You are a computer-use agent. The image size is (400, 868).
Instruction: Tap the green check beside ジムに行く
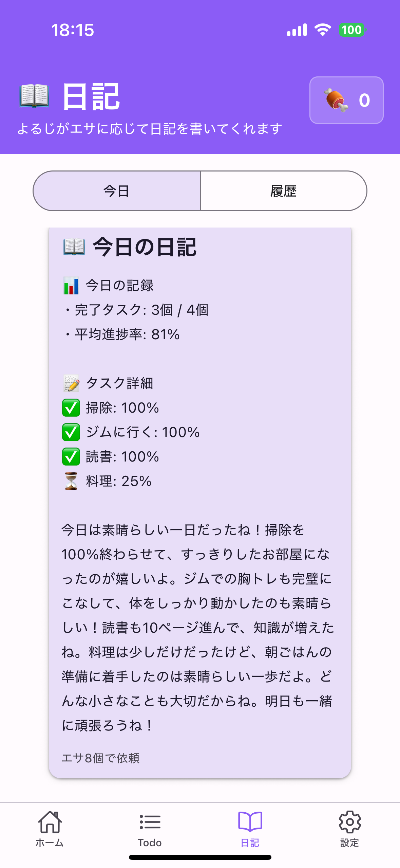(71, 432)
